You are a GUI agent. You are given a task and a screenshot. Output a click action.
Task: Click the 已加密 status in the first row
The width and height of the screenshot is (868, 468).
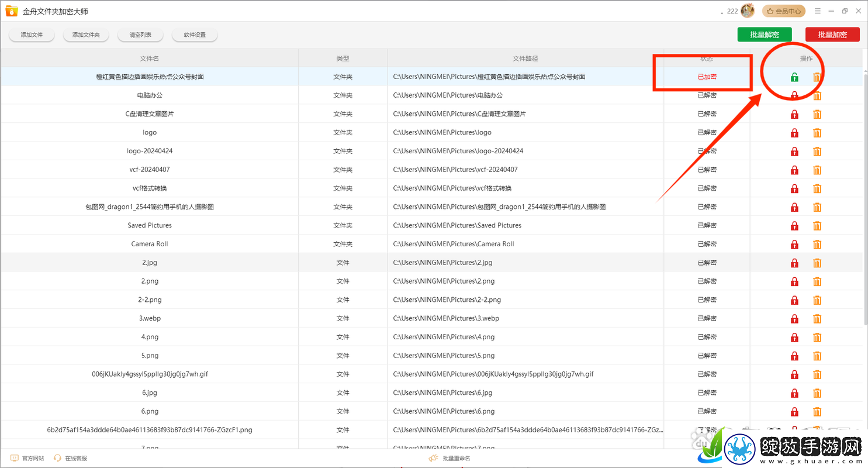[x=707, y=77]
